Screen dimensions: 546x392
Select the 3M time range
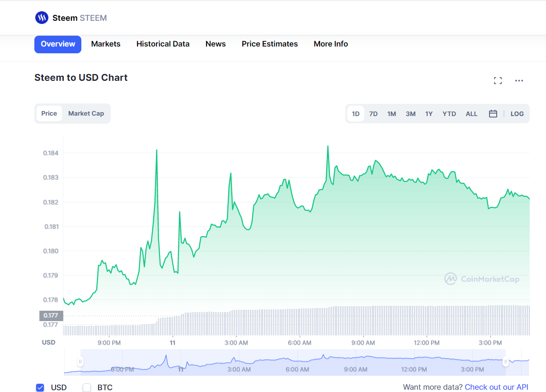[410, 114]
